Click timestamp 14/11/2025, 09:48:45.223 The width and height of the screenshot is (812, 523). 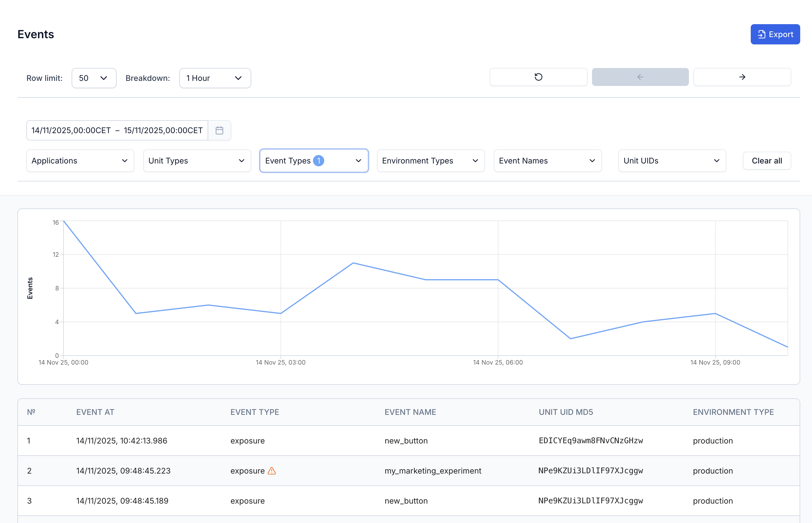123,471
